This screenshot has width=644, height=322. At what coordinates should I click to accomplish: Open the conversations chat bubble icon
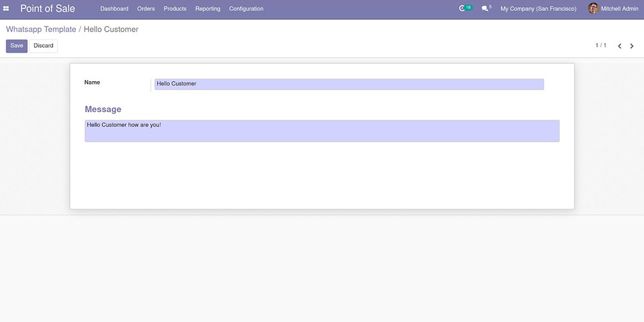point(485,9)
